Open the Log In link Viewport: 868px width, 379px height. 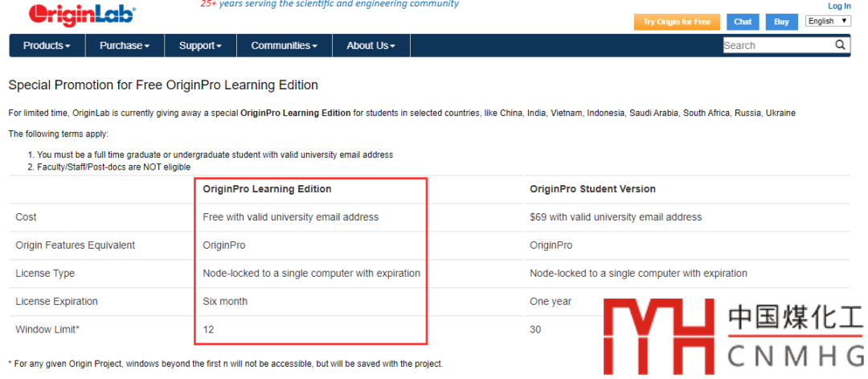[839, 6]
